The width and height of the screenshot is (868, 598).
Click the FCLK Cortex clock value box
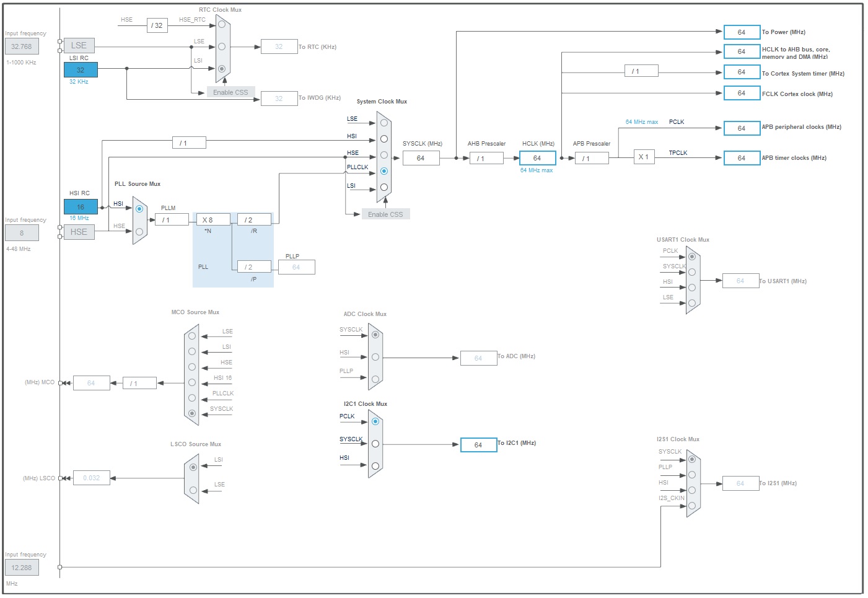[742, 93]
